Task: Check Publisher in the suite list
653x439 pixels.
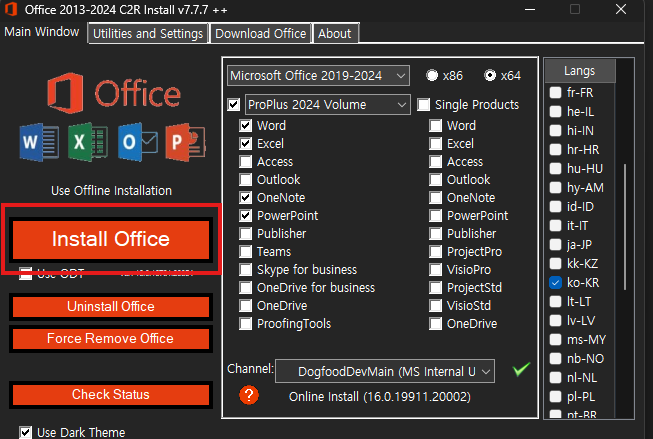Action: [246, 234]
